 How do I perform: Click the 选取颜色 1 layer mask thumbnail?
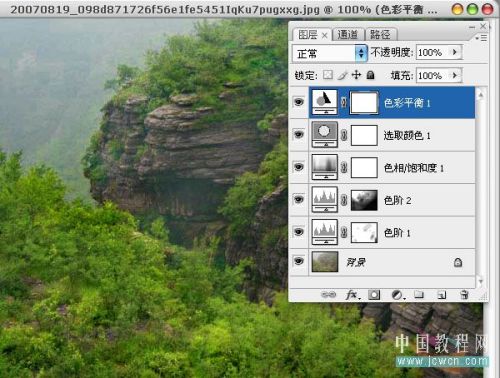pyautogui.click(x=364, y=135)
